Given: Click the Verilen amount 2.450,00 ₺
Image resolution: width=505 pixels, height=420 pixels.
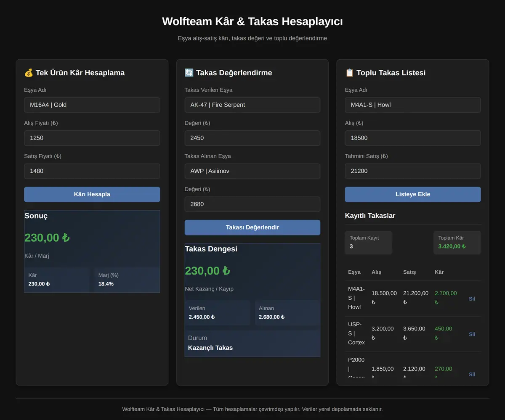Looking at the screenshot, I should pyautogui.click(x=202, y=317).
